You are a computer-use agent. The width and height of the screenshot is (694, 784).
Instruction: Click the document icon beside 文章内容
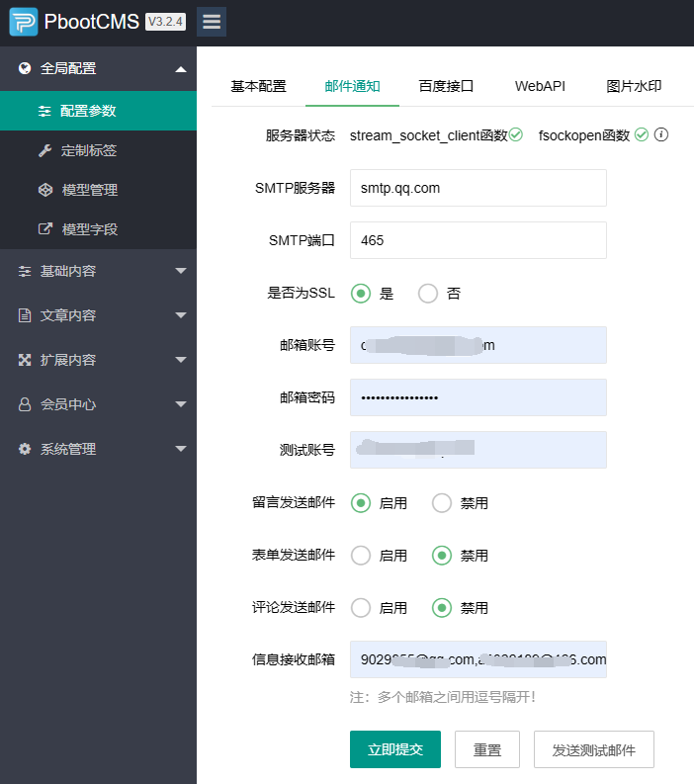click(25, 315)
